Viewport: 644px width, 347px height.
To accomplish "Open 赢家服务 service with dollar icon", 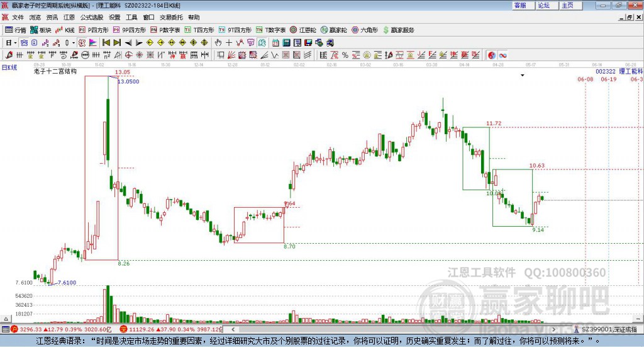I will 398,30.
